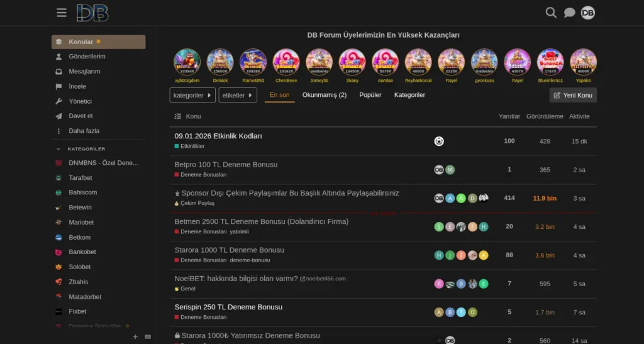Open the Yopakci 4000X winnings thumbnail
Image resolution: width=644 pixels, height=344 pixels.
point(583,62)
